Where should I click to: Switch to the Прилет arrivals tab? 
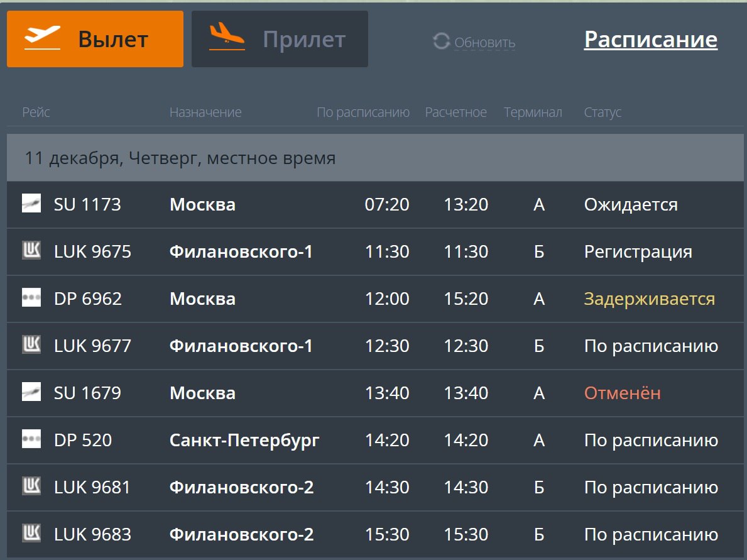tap(280, 39)
